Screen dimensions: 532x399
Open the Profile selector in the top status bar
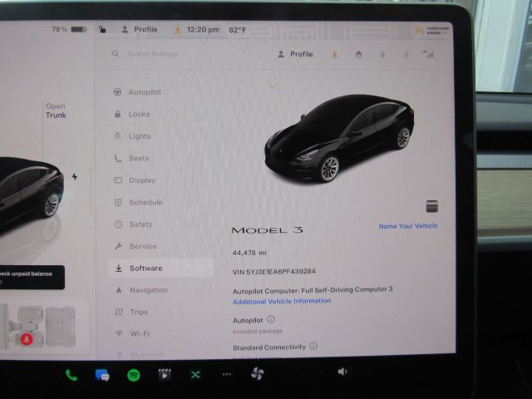pyautogui.click(x=139, y=30)
